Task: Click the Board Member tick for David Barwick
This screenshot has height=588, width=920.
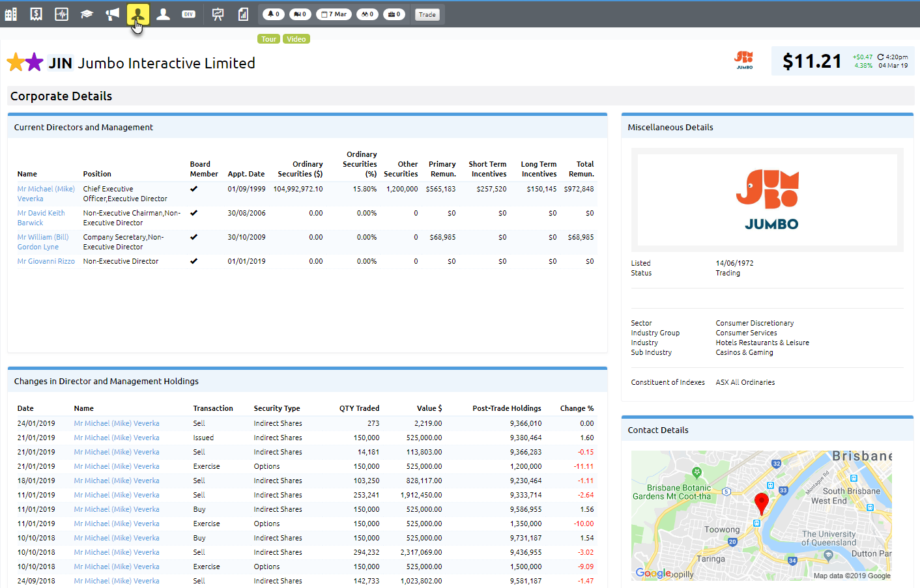Action: [x=194, y=213]
